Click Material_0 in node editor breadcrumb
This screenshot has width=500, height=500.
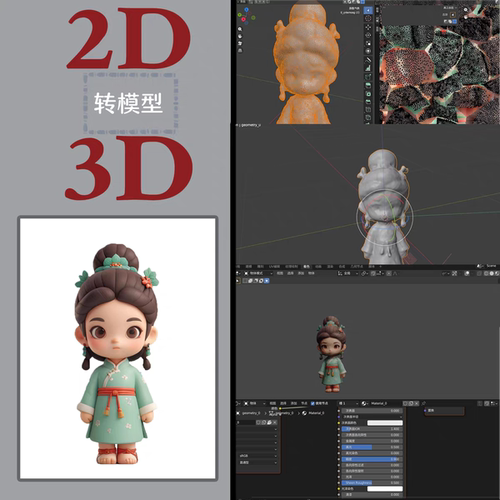pyautogui.click(x=316, y=413)
